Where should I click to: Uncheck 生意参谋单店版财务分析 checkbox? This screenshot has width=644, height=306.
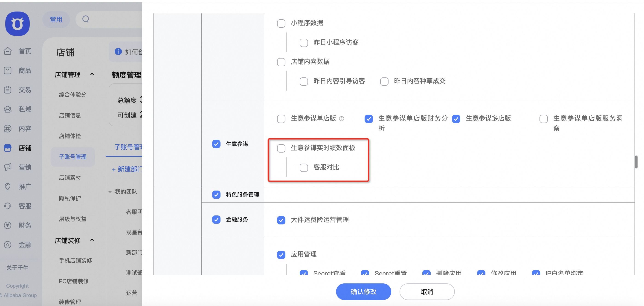pos(368,119)
